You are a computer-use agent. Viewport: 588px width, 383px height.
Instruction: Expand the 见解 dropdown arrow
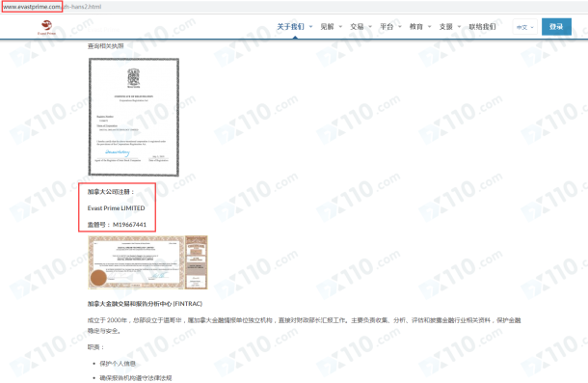340,27
